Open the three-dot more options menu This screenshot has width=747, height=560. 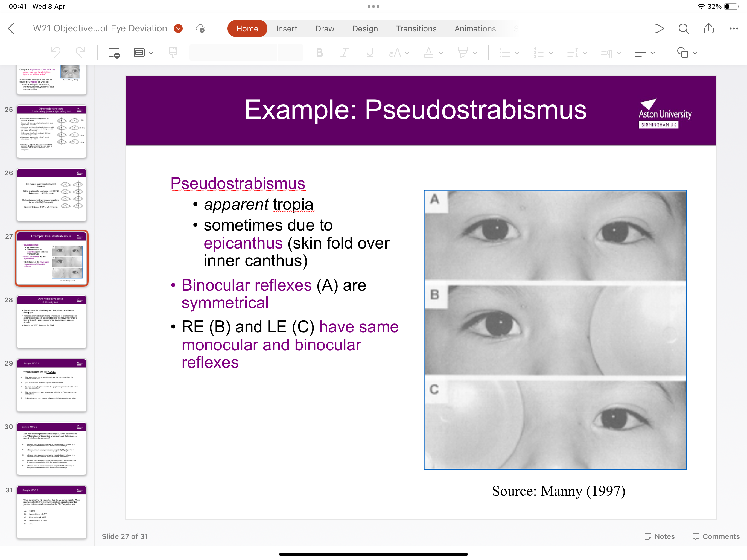point(734,28)
